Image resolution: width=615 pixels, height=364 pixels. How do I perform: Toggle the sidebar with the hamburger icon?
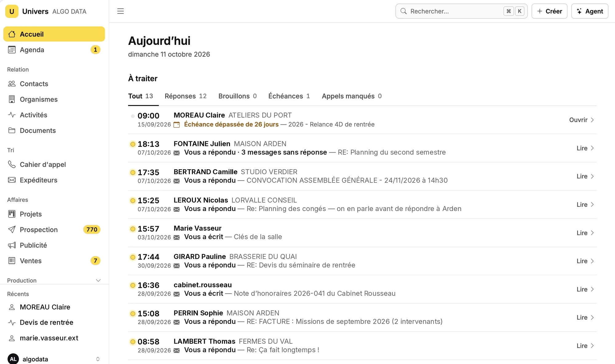[121, 11]
